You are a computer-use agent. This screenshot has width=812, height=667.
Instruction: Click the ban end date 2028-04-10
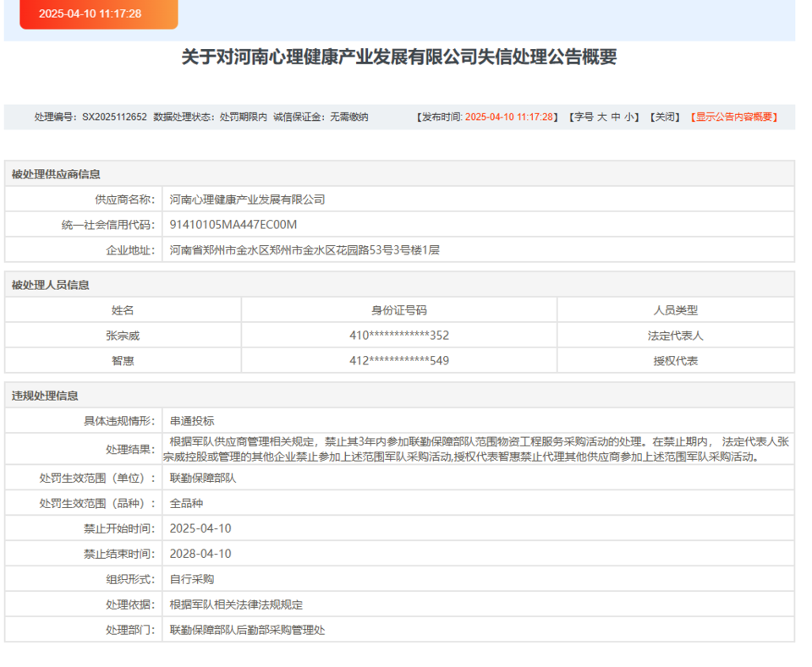pyautogui.click(x=200, y=555)
